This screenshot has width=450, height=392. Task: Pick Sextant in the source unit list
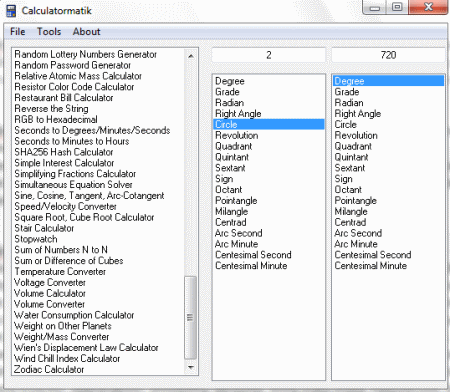tap(230, 168)
